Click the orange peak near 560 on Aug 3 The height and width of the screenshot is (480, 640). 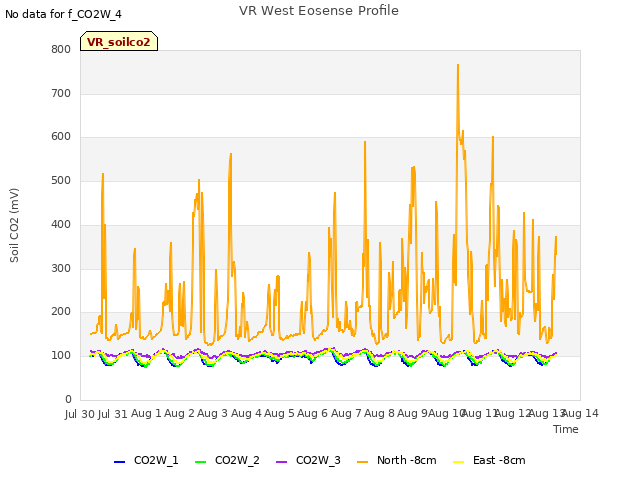point(231,154)
